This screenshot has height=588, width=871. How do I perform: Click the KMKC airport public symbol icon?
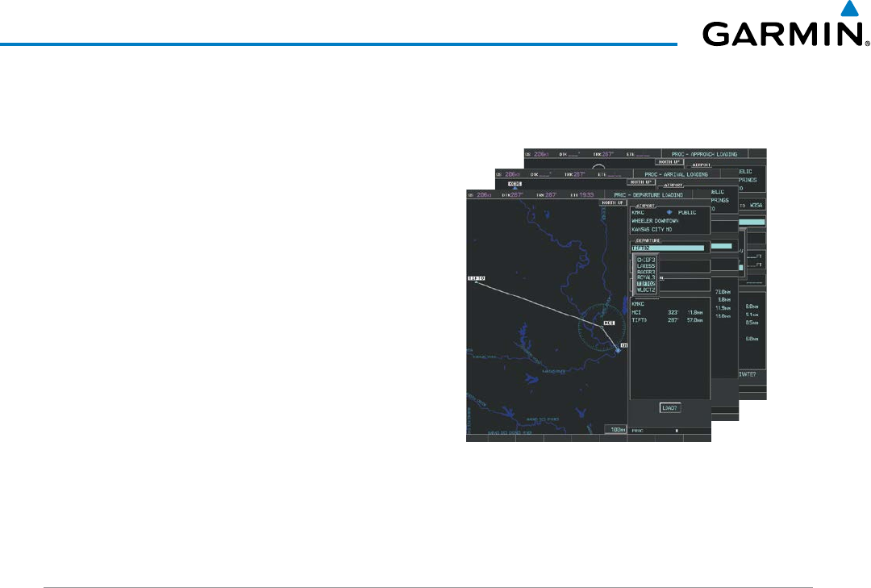coord(669,212)
